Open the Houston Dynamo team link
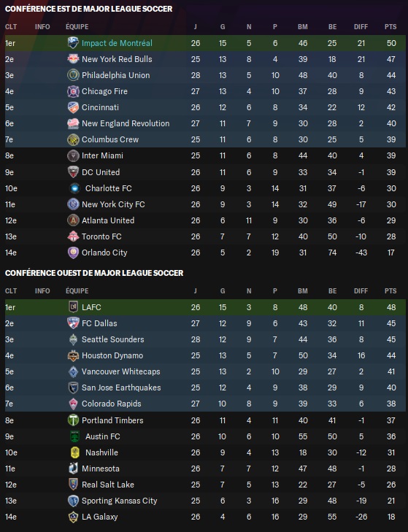The width and height of the screenshot is (408, 532). 112,355
